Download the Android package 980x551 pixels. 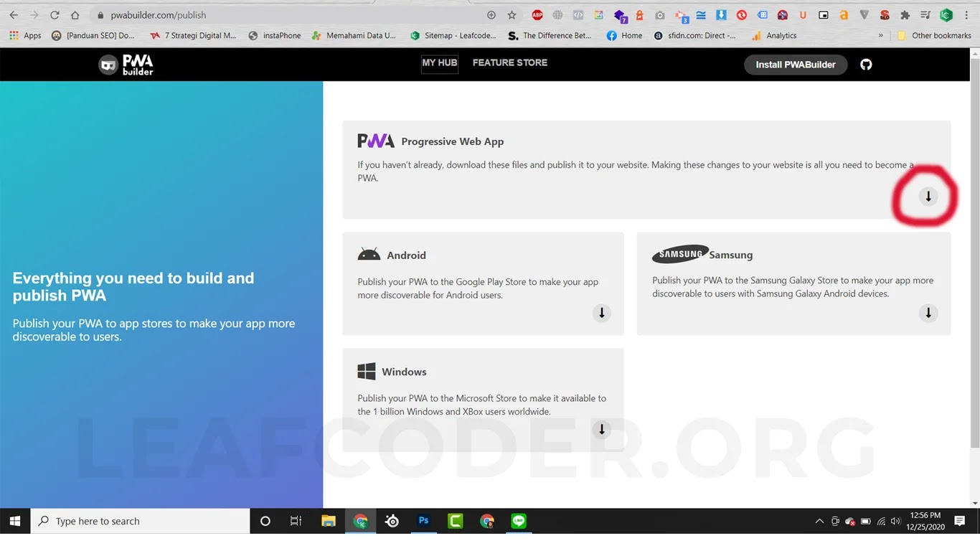pos(602,313)
